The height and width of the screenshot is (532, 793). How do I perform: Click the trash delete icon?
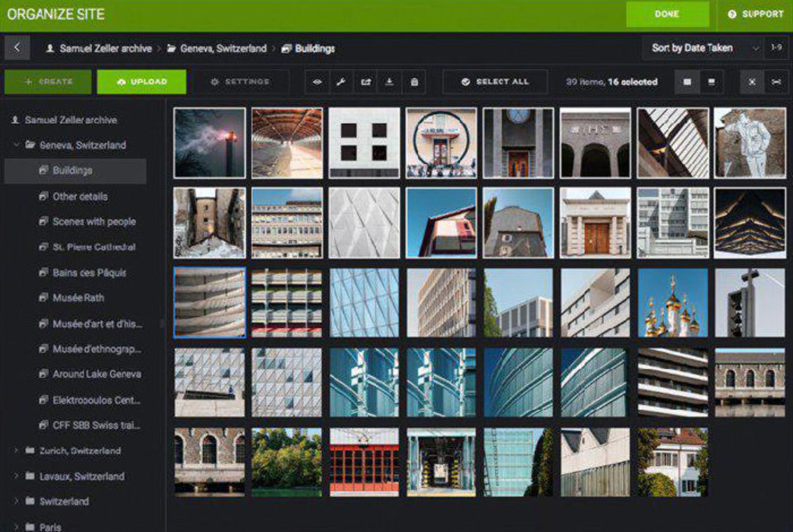[x=414, y=82]
